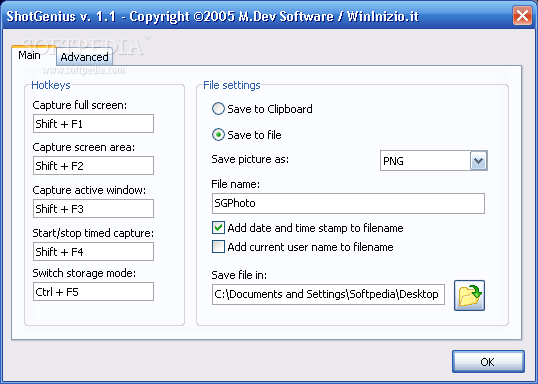Screen dimensions: 538x384
Task: Confirm settings with the OK button
Action: (x=488, y=362)
